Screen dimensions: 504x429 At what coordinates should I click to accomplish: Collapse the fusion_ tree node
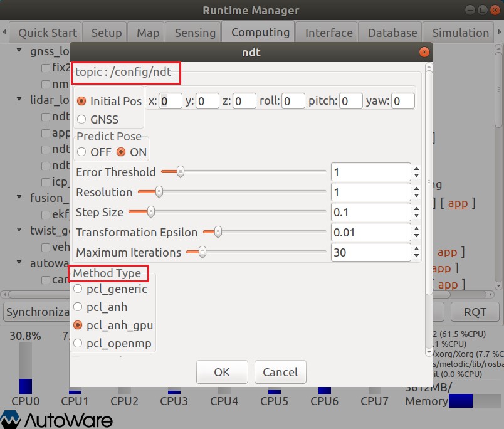(19, 197)
